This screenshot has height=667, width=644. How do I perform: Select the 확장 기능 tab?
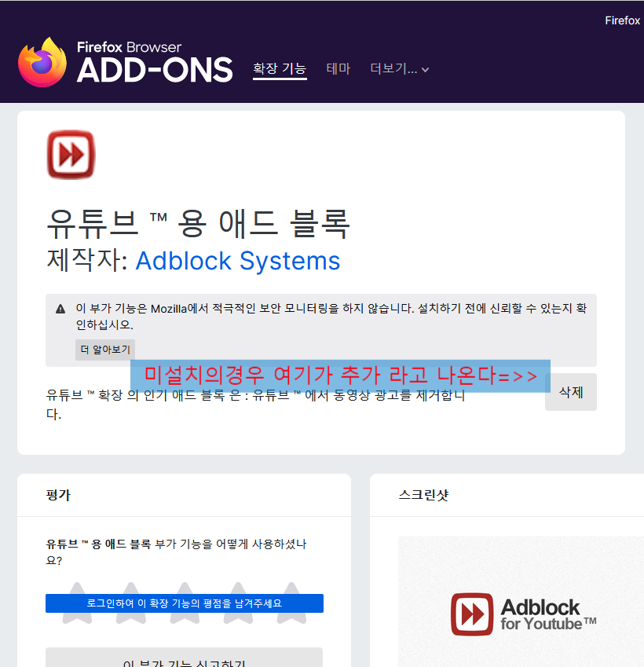point(280,68)
